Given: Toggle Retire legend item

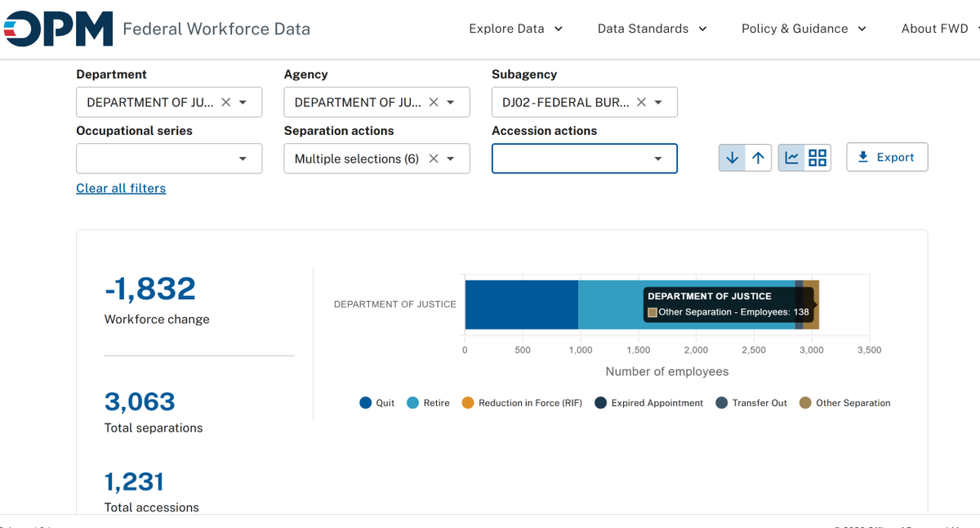Looking at the screenshot, I should [x=428, y=403].
